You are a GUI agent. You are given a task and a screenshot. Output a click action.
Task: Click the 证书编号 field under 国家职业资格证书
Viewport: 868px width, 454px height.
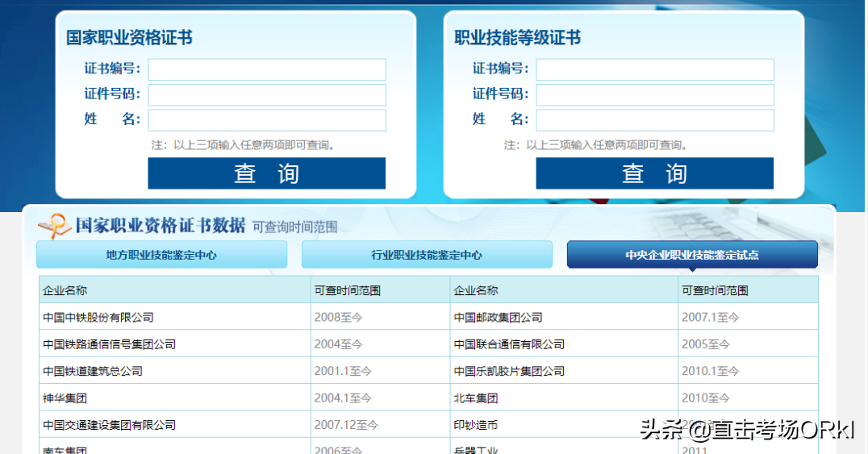coord(267,70)
